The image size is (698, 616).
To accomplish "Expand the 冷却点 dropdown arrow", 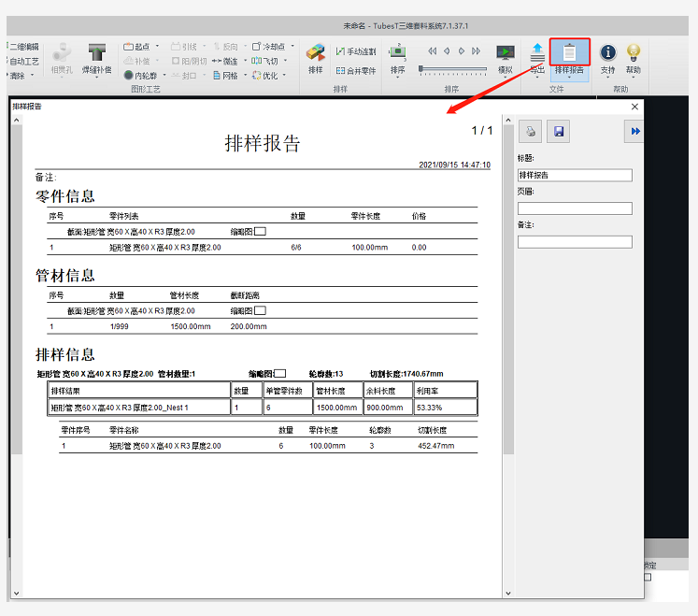I will click(292, 46).
